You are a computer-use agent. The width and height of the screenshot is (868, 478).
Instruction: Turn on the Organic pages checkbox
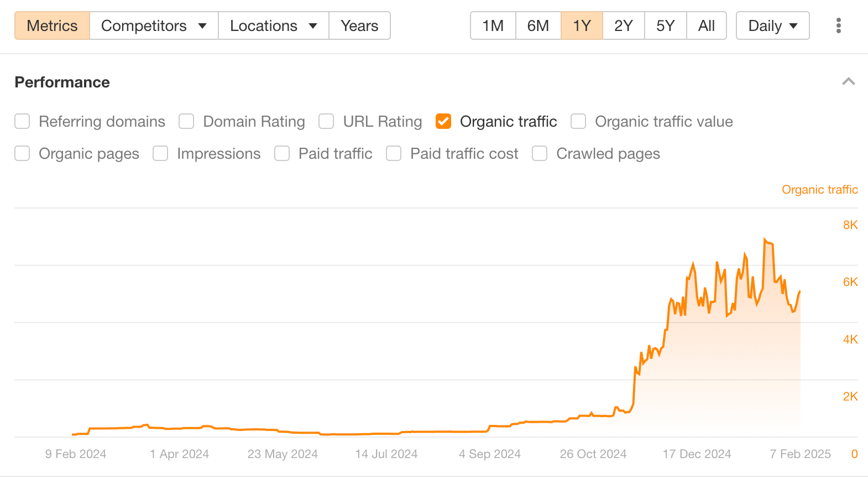point(22,153)
